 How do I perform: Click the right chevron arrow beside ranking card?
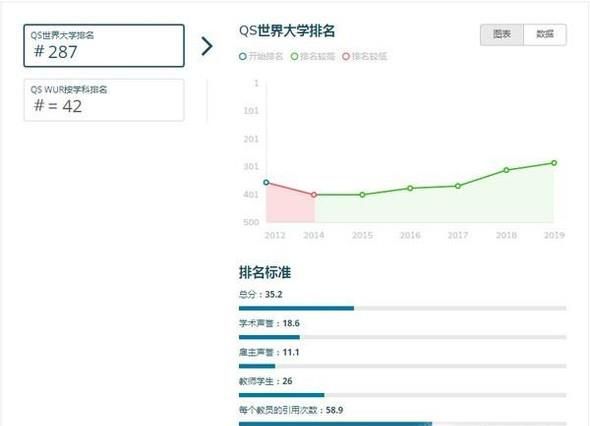(207, 46)
